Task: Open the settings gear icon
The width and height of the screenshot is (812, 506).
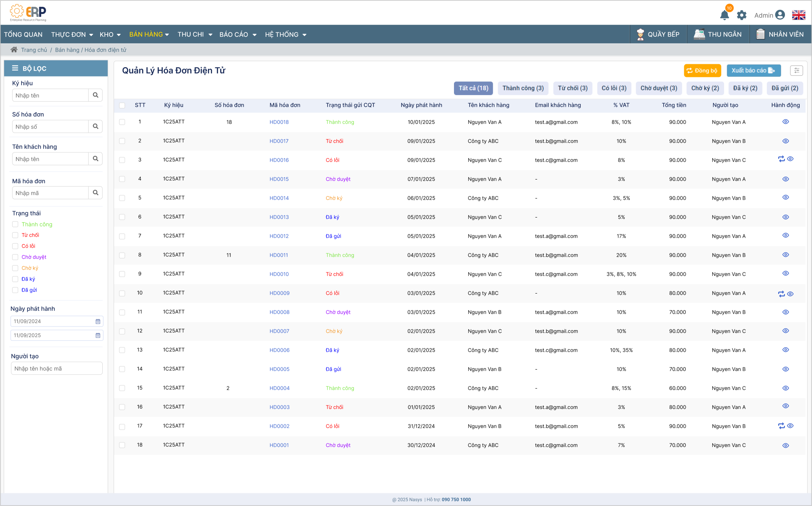Action: coord(741,15)
